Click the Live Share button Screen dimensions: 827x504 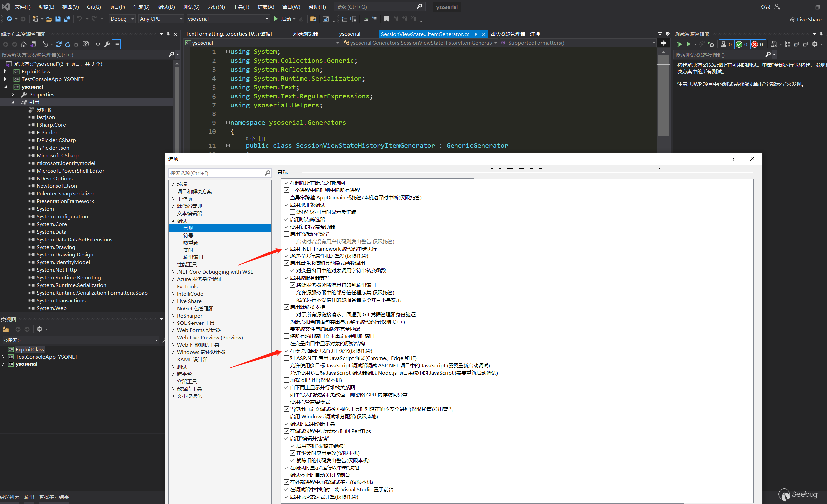[x=805, y=20]
